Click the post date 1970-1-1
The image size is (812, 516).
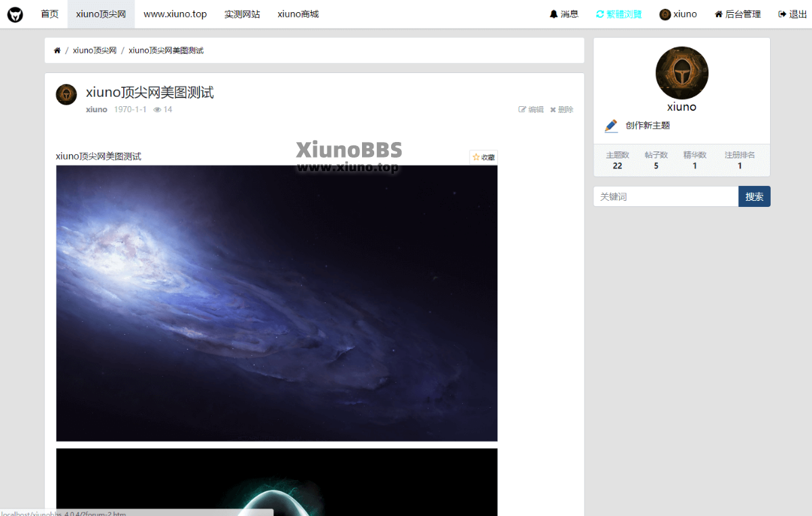point(130,110)
